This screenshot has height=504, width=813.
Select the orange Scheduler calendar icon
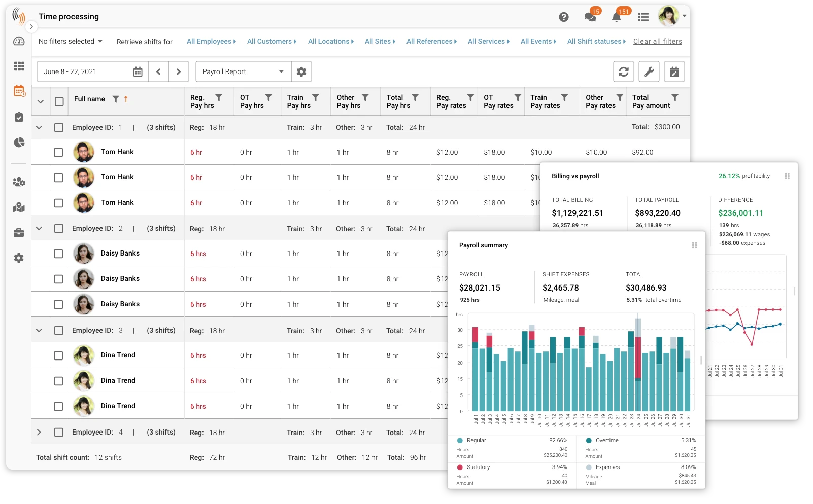(19, 91)
